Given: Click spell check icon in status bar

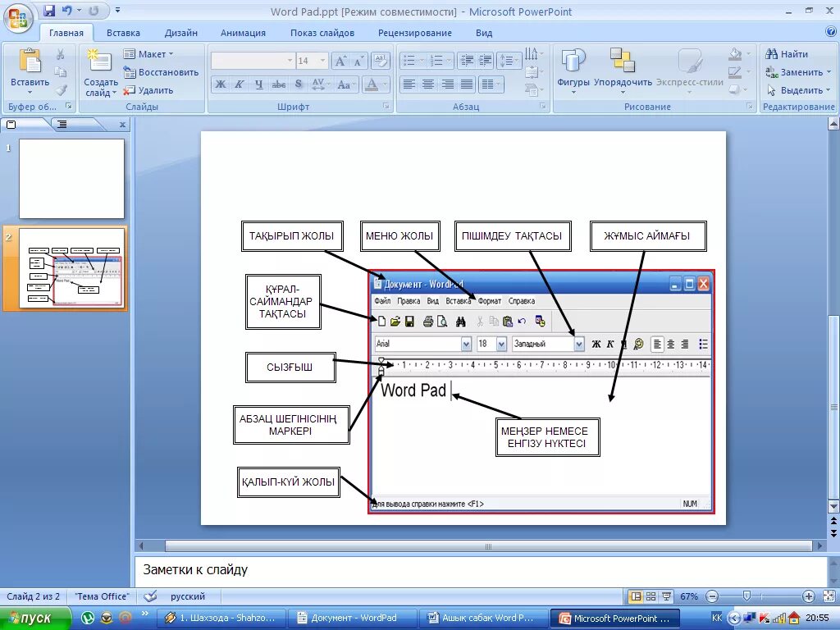Looking at the screenshot, I should coord(151,596).
